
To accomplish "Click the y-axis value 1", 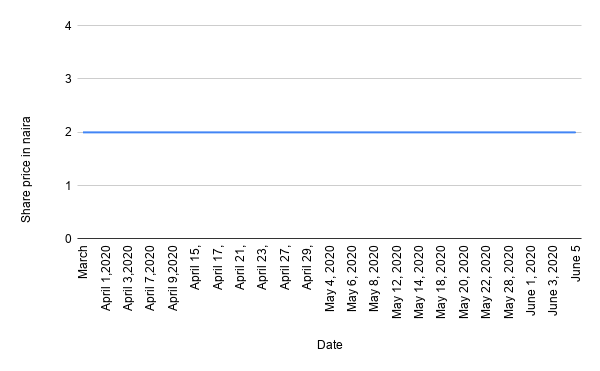I will (68, 186).
